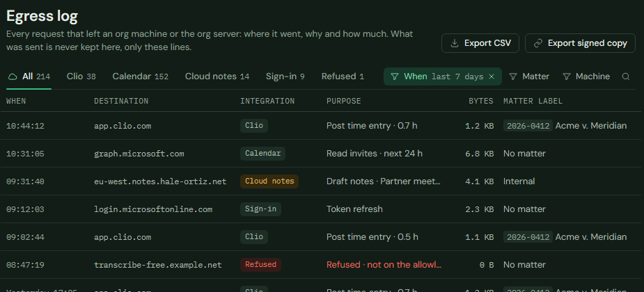Click 'Post time entry · 0.7 h' at 10:44:12

[372, 126]
